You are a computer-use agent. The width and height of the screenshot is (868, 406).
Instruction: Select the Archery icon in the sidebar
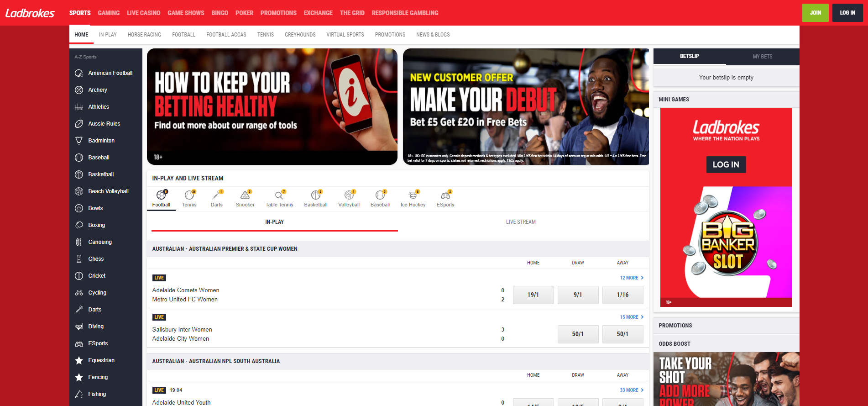coord(79,90)
